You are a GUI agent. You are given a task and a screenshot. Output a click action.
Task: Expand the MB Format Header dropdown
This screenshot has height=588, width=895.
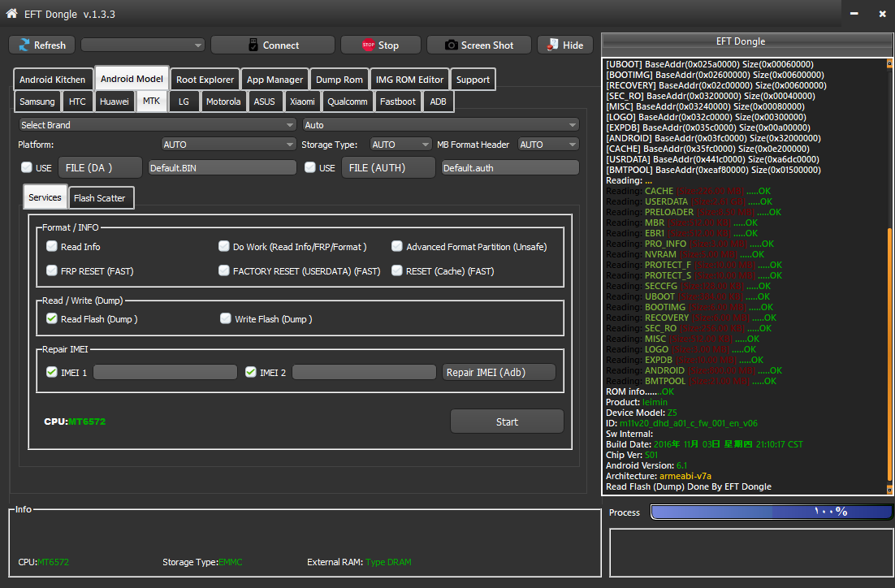pos(548,145)
